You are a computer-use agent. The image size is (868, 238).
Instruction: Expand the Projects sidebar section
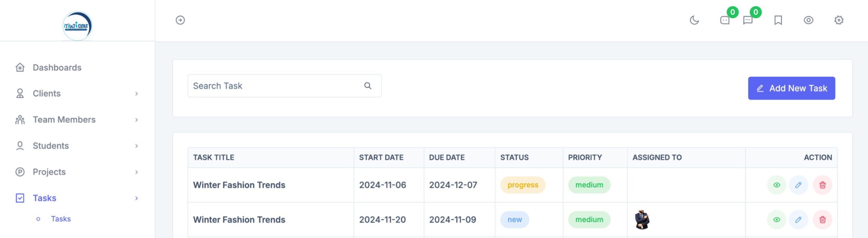tap(137, 172)
